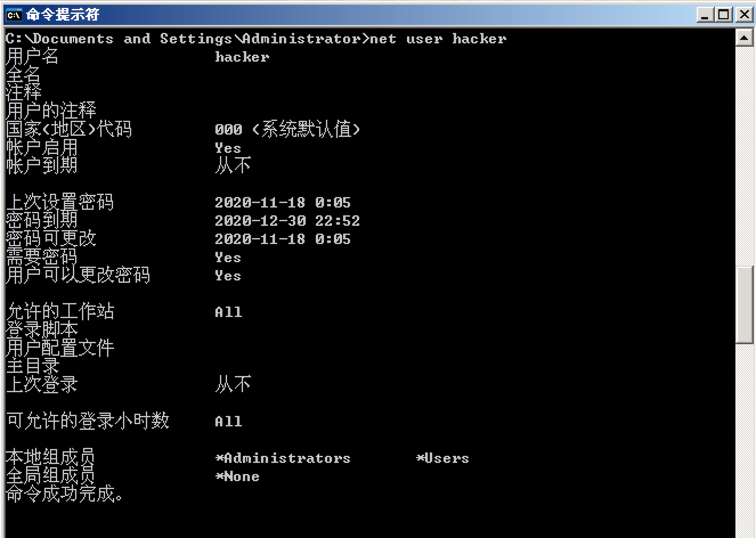
Task: Click the 从不 value beside 帐户到期
Action: (233, 166)
